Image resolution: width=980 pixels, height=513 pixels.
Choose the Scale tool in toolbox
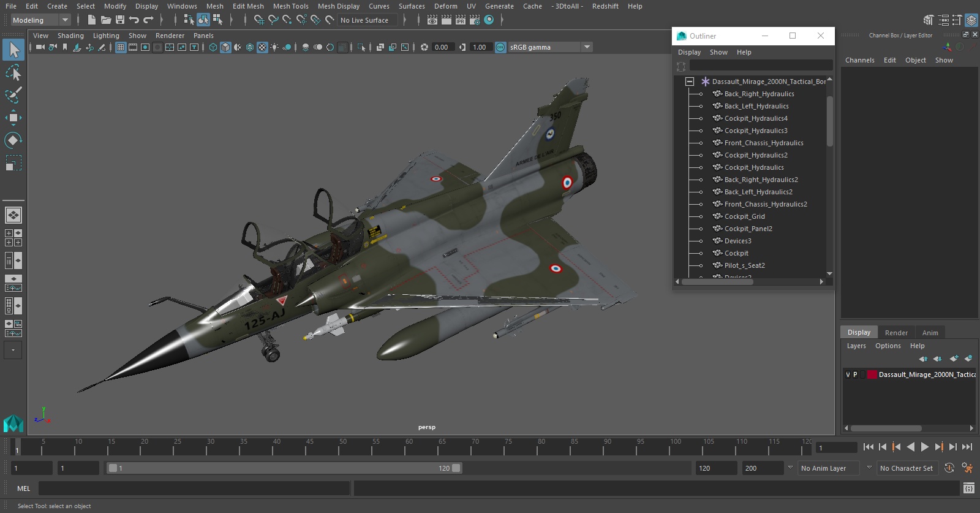[x=13, y=163]
